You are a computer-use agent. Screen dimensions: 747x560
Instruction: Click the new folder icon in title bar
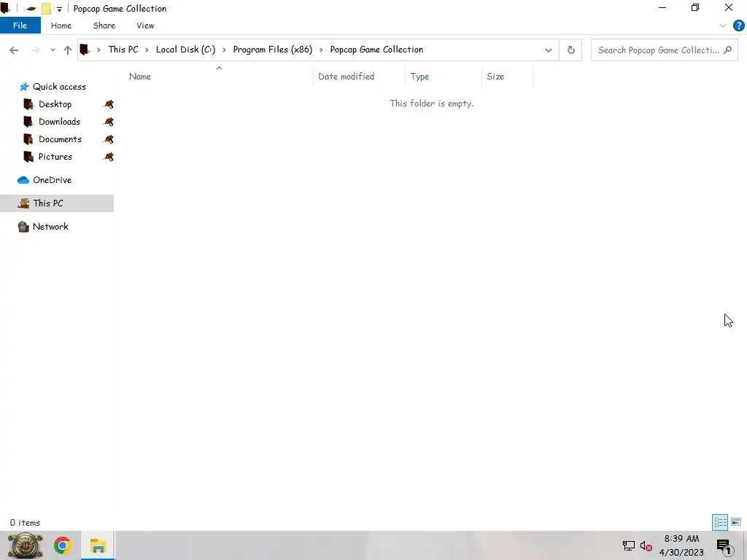[x=46, y=9]
